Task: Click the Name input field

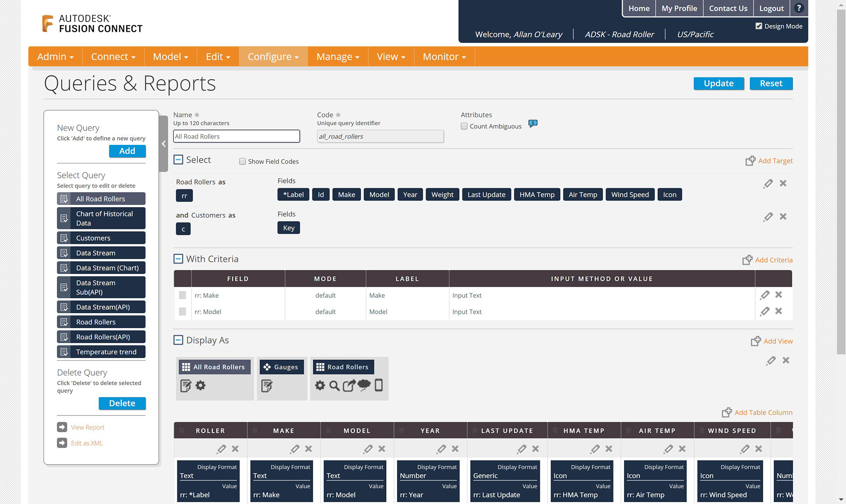Action: 237,136
